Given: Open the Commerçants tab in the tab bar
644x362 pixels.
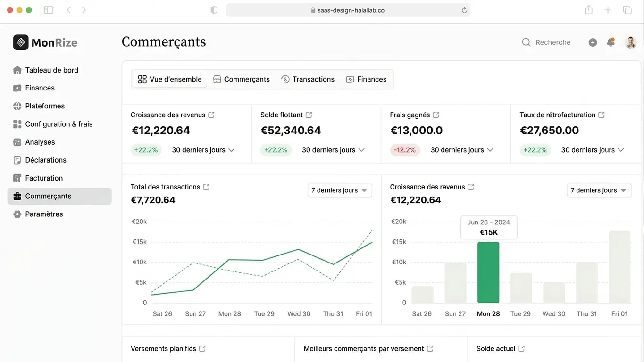Looking at the screenshot, I should pos(242,79).
